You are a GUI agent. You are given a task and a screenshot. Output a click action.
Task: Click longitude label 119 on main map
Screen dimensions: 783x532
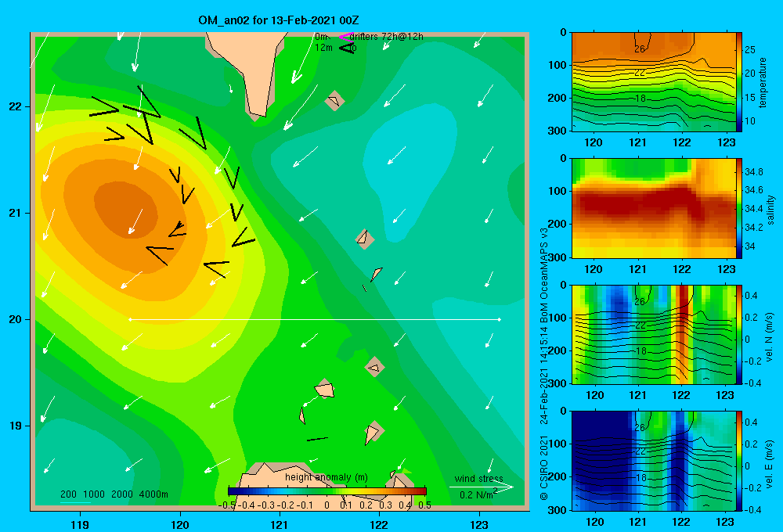coord(80,524)
